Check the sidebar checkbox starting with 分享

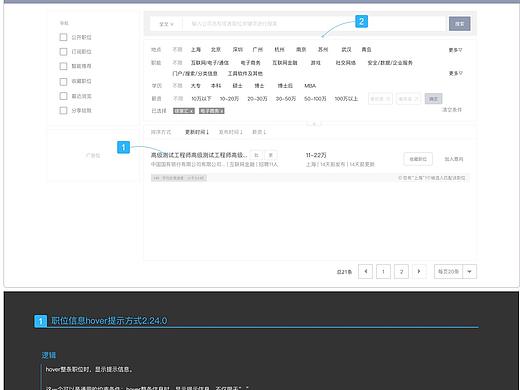[x=63, y=110]
